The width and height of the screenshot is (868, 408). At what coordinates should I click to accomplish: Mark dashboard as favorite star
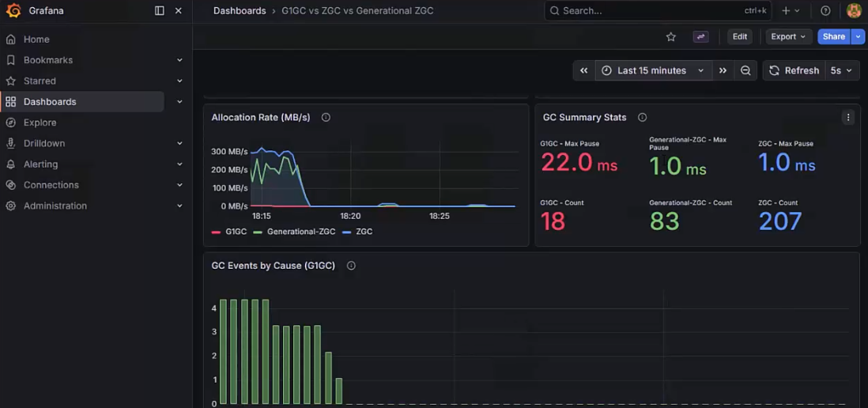(x=671, y=36)
